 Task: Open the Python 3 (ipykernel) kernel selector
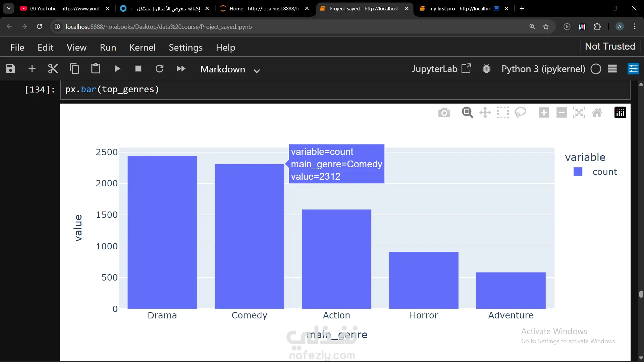click(543, 69)
